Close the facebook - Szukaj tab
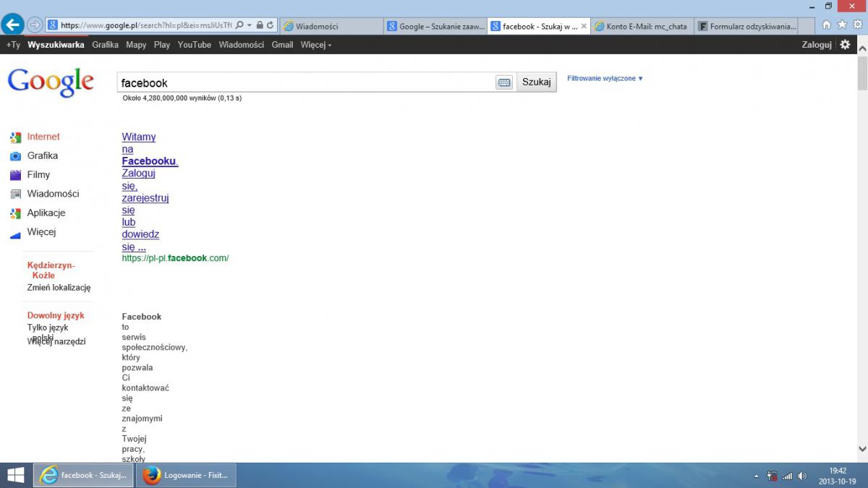868x488 pixels. tap(584, 26)
